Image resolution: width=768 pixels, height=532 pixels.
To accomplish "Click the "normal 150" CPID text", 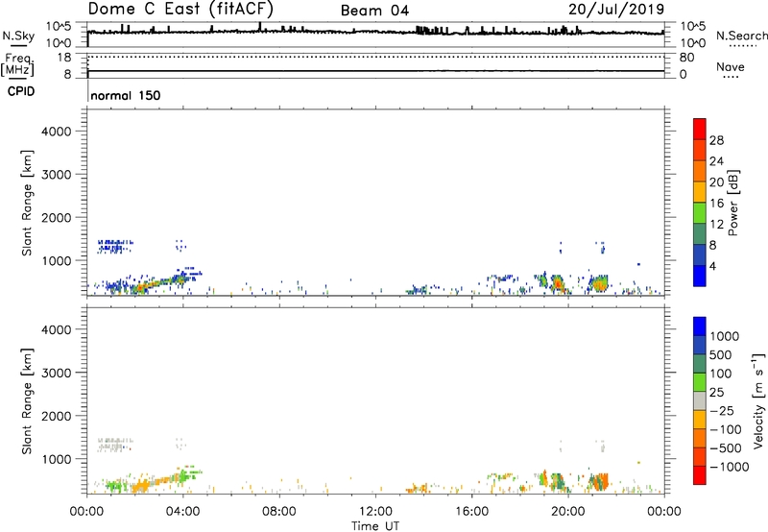I will click(x=126, y=95).
